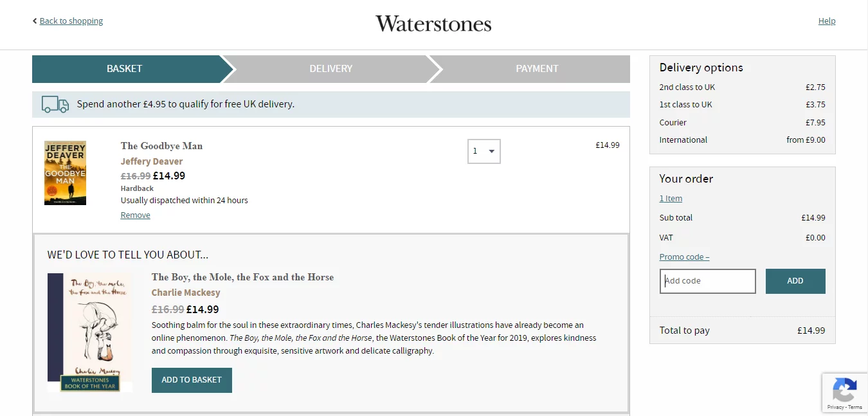Click the reCAPTCHA badge icon

844,390
